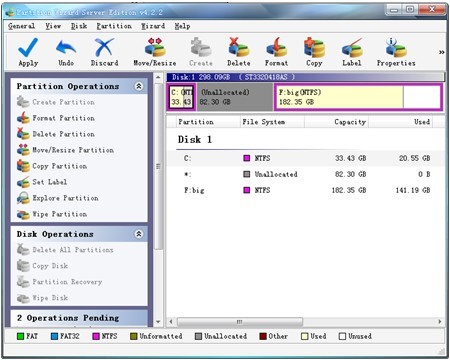Click the Wipe Partition link text
450x360 pixels.
tap(60, 214)
